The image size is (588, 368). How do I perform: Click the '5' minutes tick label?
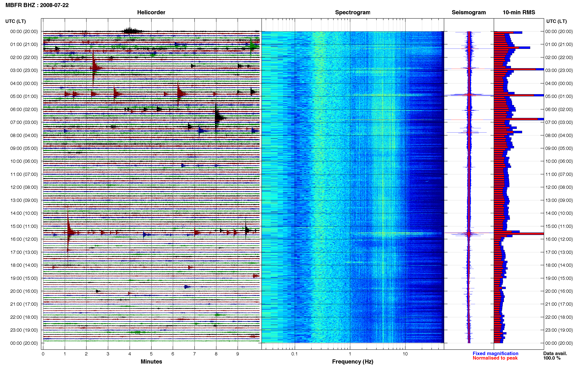[151, 354]
